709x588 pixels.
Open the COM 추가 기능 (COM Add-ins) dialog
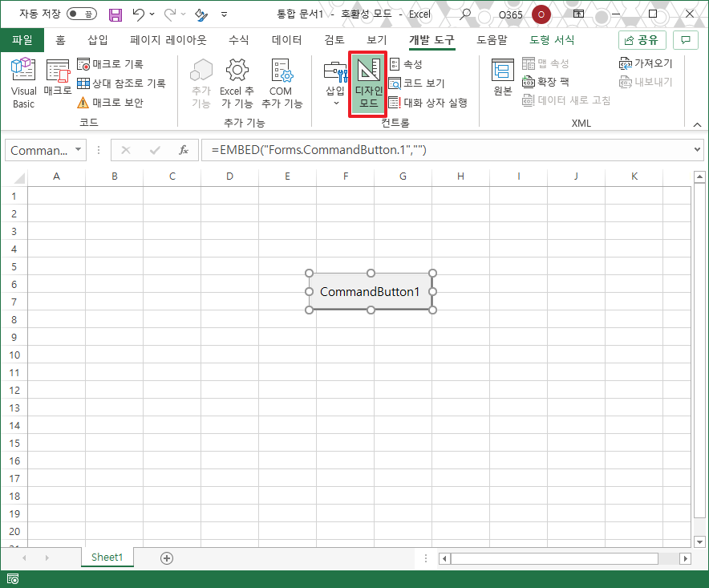click(282, 83)
